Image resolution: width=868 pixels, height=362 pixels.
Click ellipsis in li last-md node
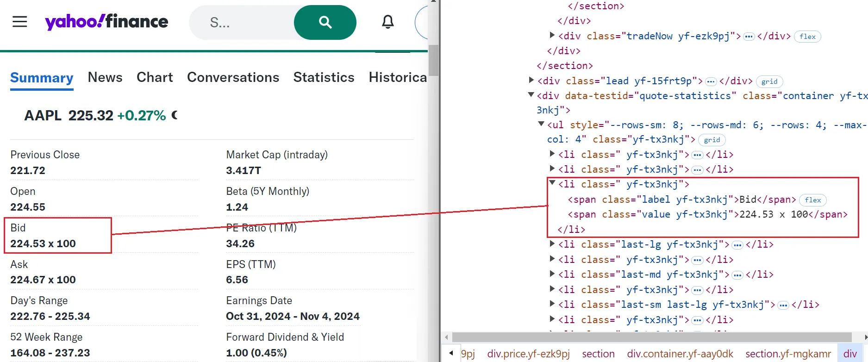pos(737,275)
